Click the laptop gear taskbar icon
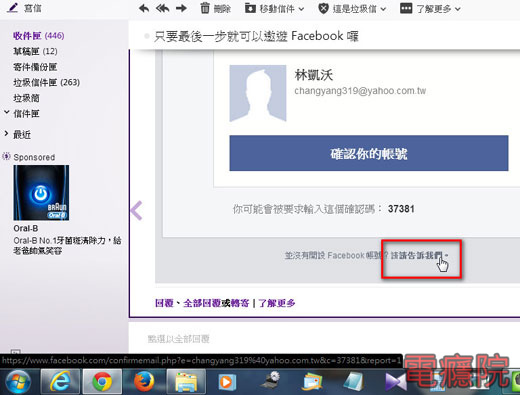This screenshot has height=395, width=520. (270, 381)
